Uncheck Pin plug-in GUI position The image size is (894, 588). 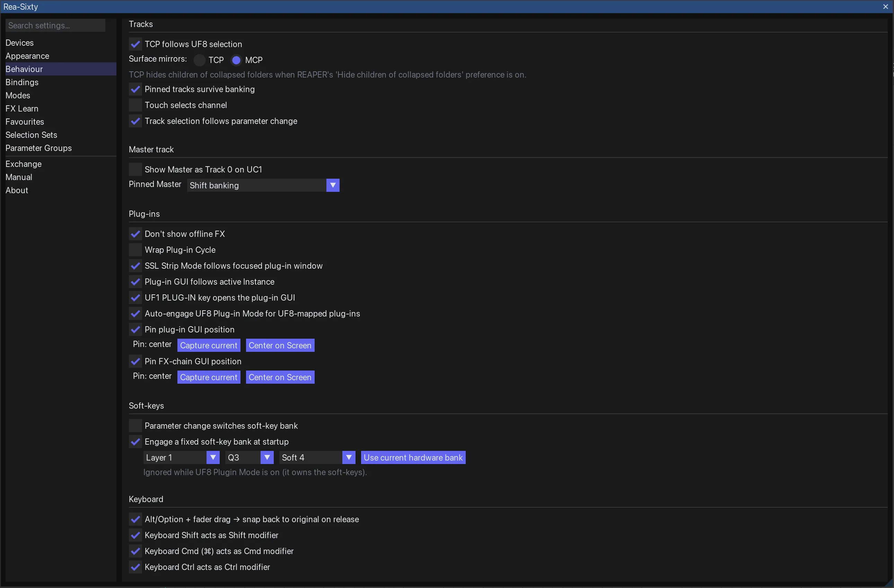point(135,330)
